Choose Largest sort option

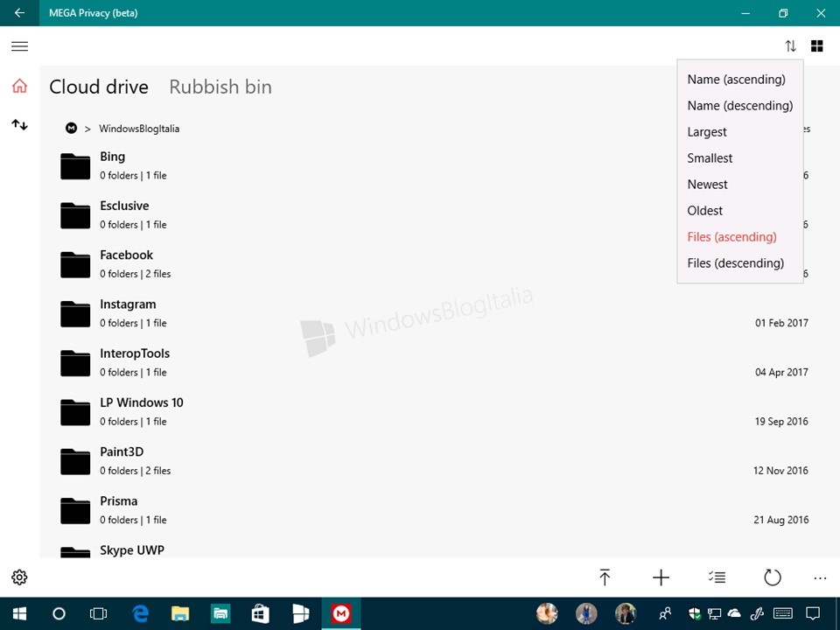[707, 132]
